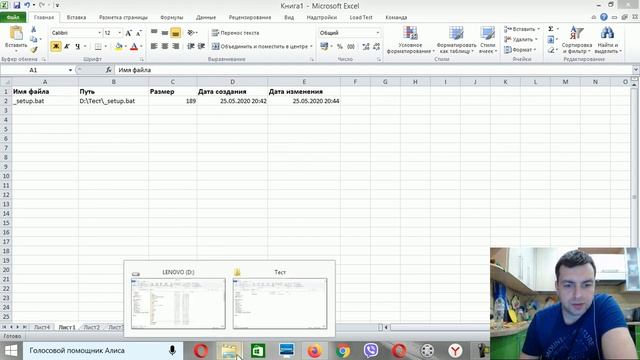Viewport: 640px width, 360px height.
Task: Open the font size 12 dropdown
Action: [120, 33]
